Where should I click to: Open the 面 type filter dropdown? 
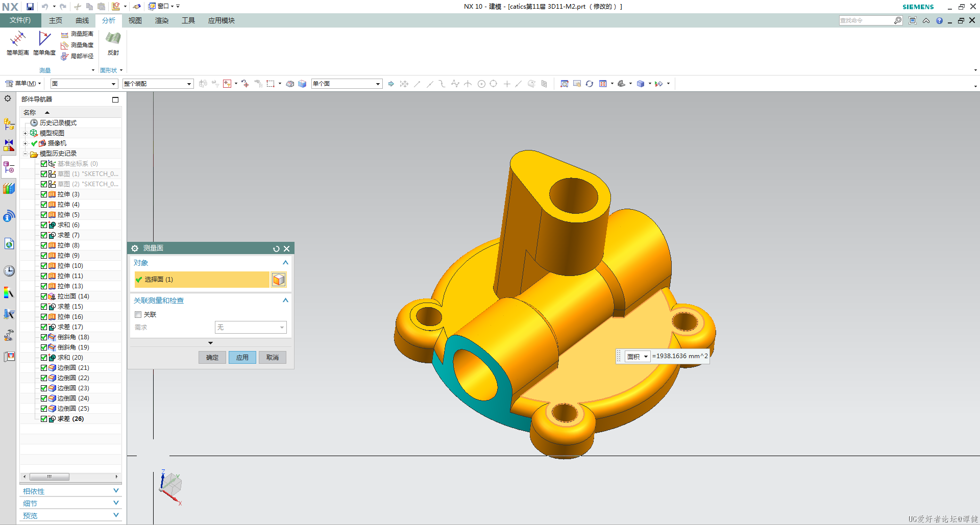(x=84, y=84)
